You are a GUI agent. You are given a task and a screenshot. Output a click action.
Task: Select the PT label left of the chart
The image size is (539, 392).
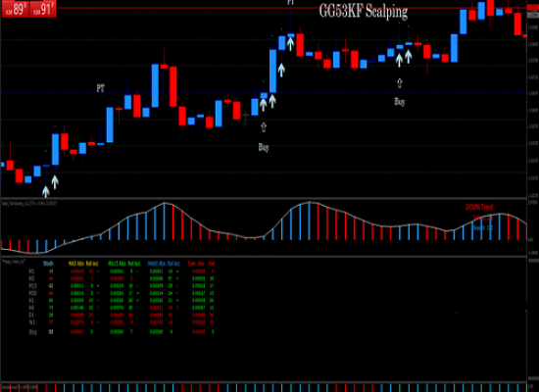tap(100, 88)
